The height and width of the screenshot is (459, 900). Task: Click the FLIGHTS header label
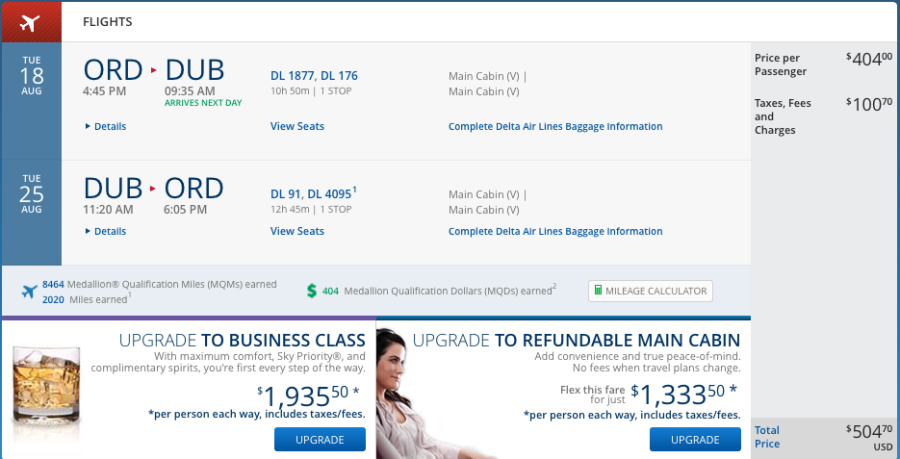[x=107, y=22]
